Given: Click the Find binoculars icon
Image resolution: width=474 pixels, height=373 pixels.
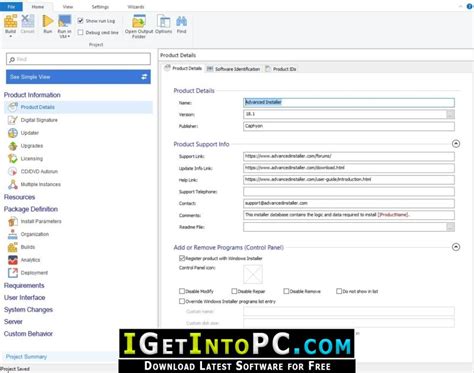Looking at the screenshot, I should point(181,21).
